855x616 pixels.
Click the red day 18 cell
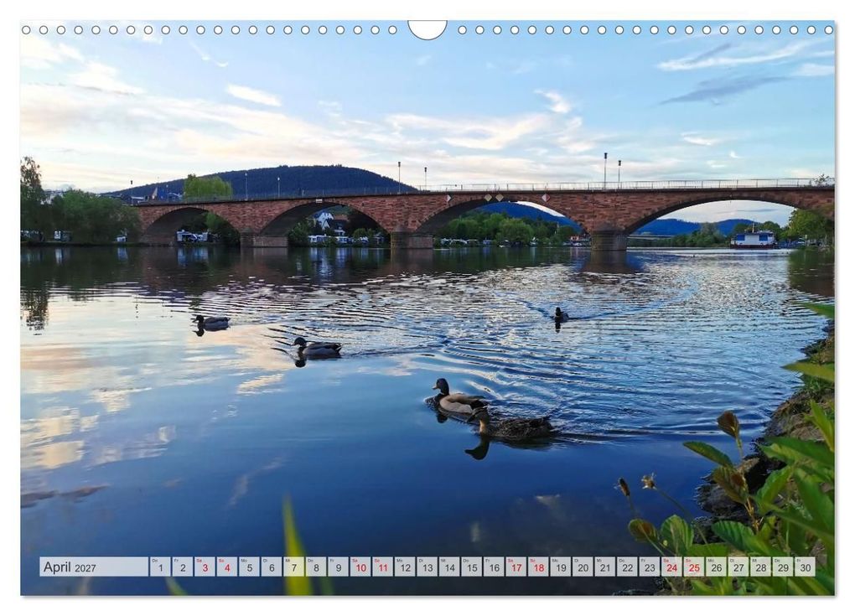tap(539, 567)
